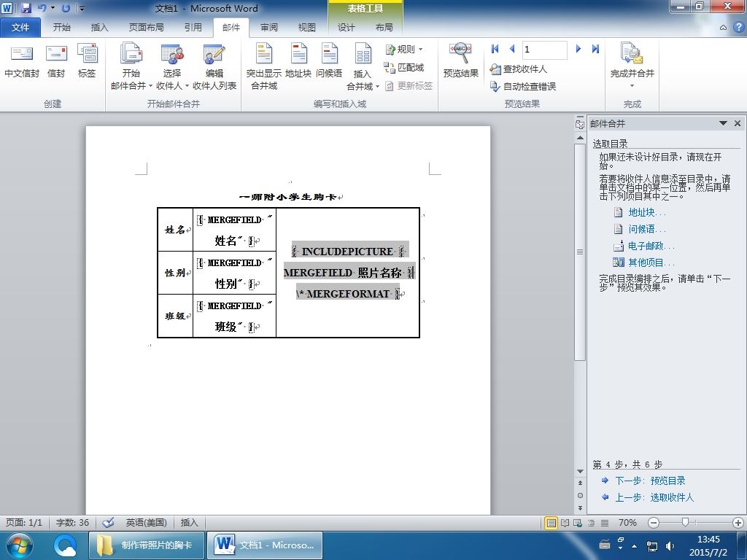
Task: Click the Chinese Envelope (中文信封) icon
Action: pyautogui.click(x=21, y=61)
